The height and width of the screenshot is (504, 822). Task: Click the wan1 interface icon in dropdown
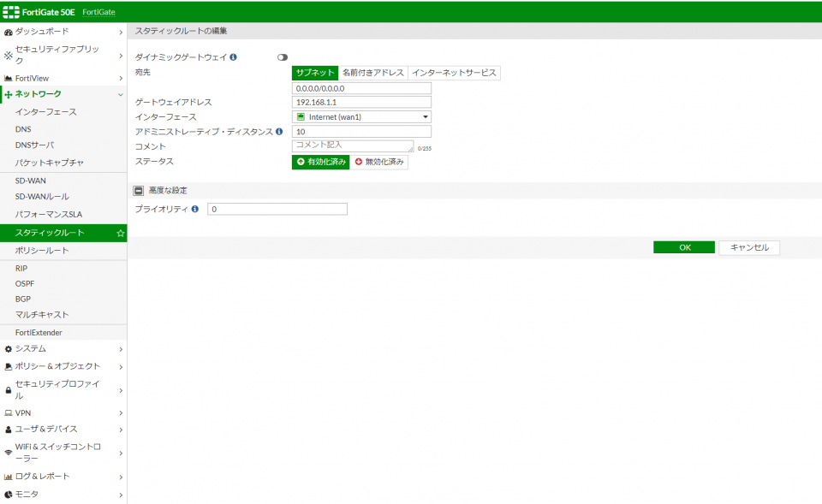click(x=301, y=117)
